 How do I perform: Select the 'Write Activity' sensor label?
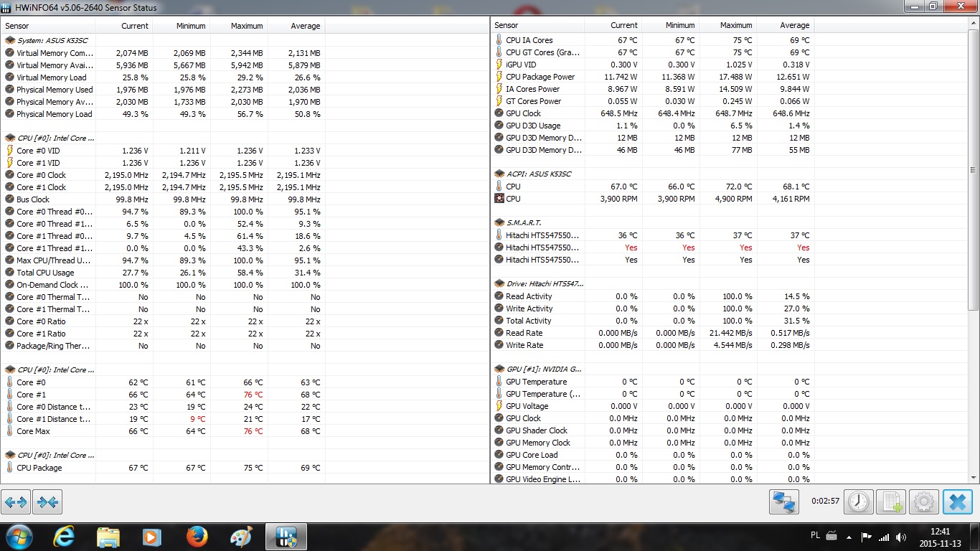pyautogui.click(x=529, y=309)
